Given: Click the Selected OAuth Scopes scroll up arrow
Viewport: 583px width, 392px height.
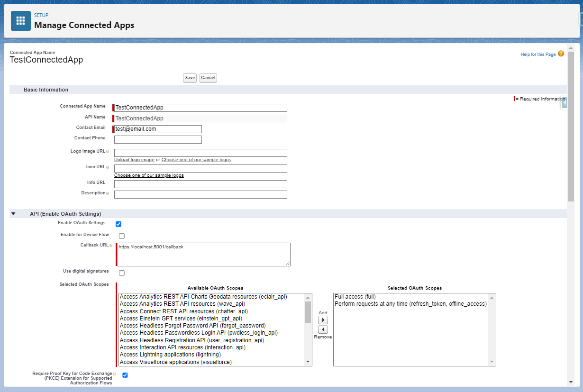Looking at the screenshot, I should [x=492, y=297].
